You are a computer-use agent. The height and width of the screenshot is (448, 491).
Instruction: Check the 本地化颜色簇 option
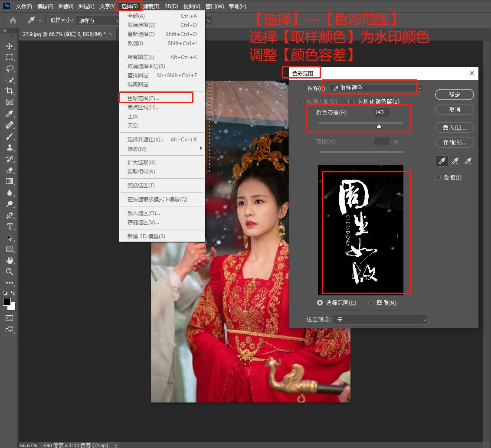click(351, 101)
